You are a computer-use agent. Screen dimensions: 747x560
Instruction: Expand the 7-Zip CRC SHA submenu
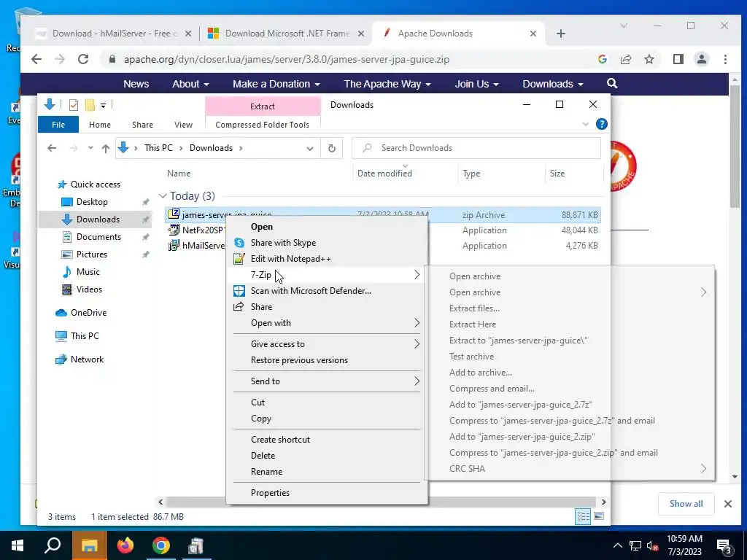tap(704, 469)
